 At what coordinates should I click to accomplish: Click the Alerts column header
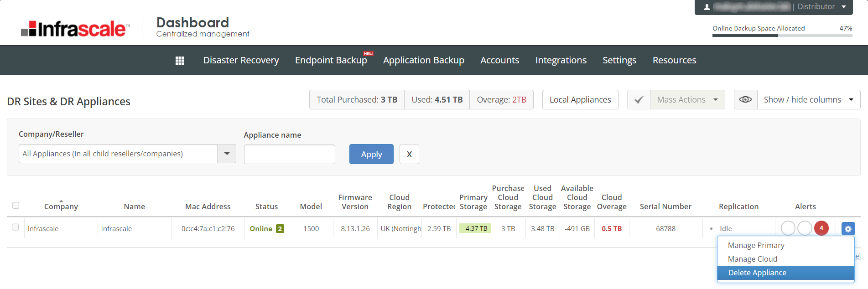806,206
